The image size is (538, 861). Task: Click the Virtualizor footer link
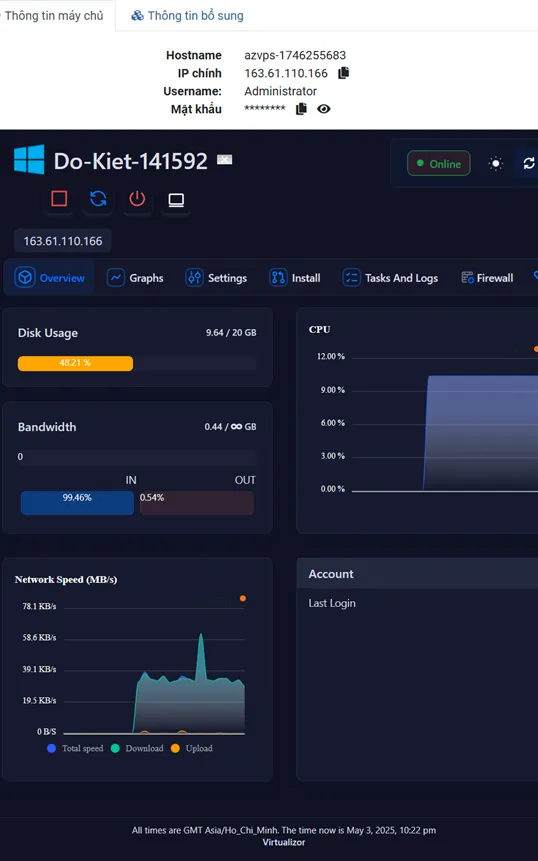coord(283,842)
